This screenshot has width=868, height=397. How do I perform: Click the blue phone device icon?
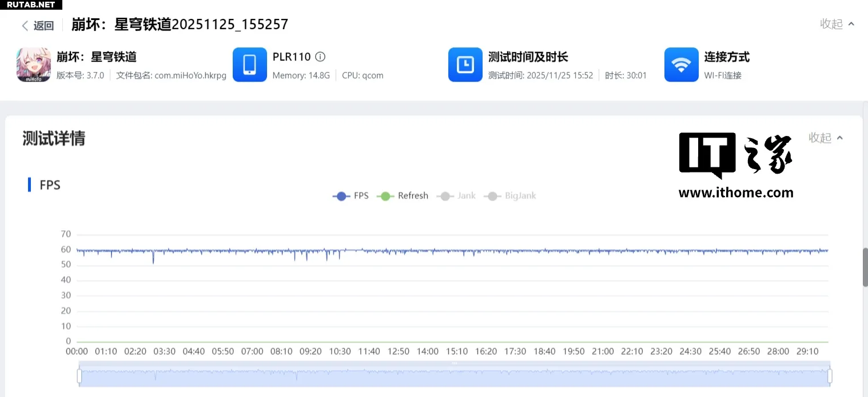coord(250,65)
